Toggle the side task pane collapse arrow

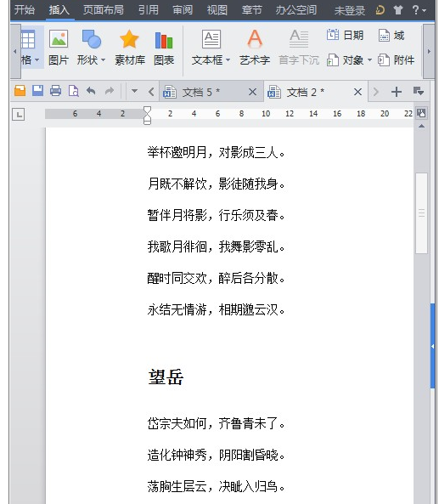click(432, 346)
